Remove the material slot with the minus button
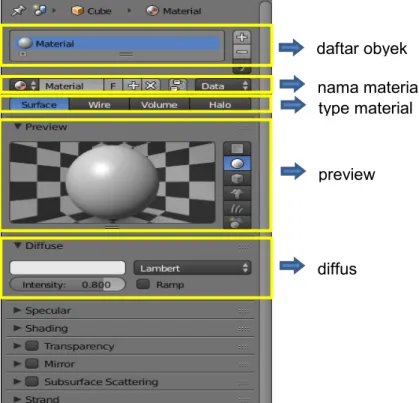Image resolution: width=419 pixels, height=403 pixels. pyautogui.click(x=242, y=52)
